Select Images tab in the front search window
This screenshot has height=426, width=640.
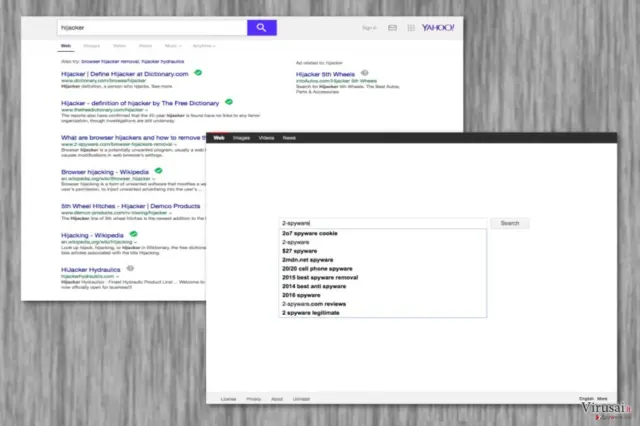[241, 138]
